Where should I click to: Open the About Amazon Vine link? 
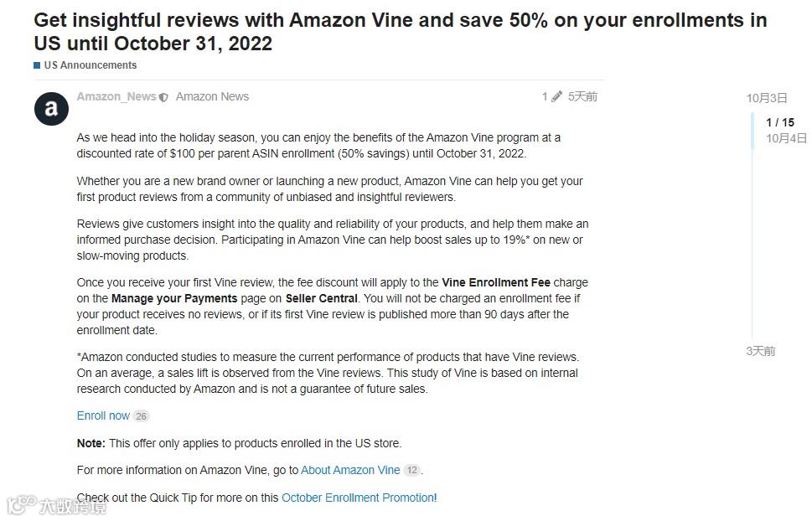point(350,470)
